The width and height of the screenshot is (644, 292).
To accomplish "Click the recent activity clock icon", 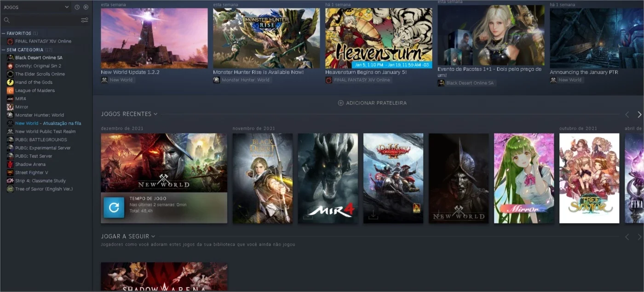I will [77, 7].
